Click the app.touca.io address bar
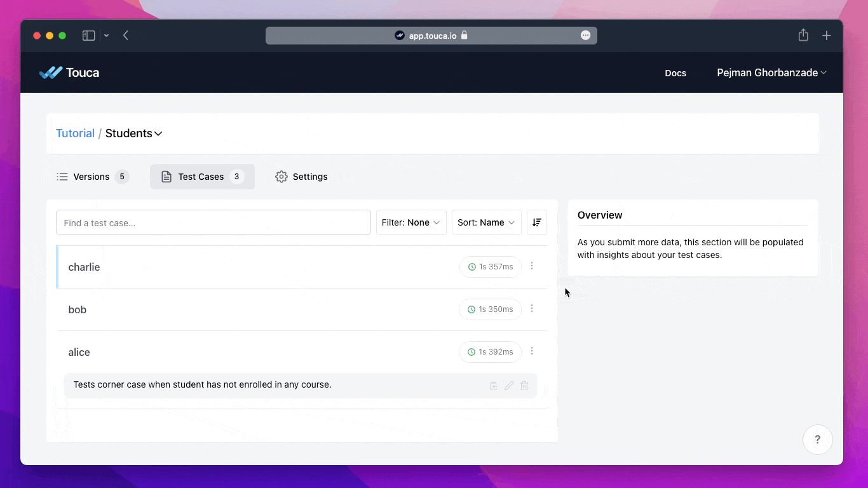Image resolution: width=868 pixels, height=488 pixels. [431, 36]
